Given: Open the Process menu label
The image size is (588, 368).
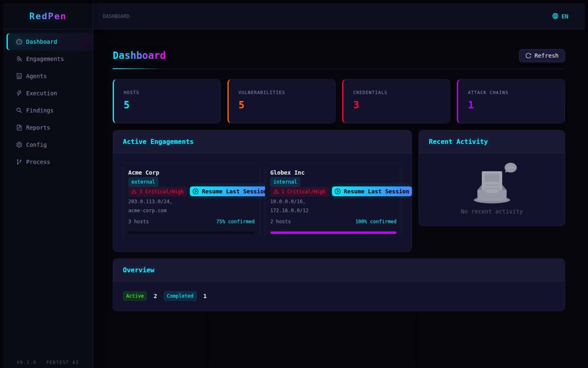Looking at the screenshot, I should pyautogui.click(x=38, y=162).
